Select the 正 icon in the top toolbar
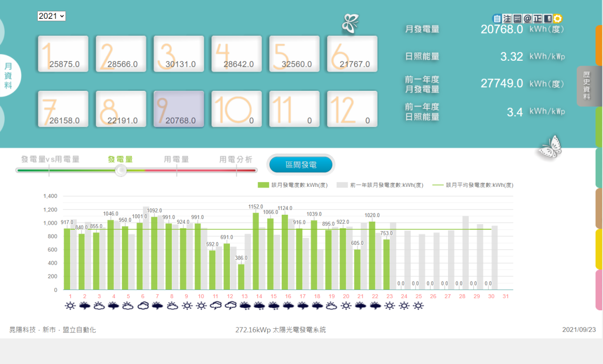 [537, 18]
